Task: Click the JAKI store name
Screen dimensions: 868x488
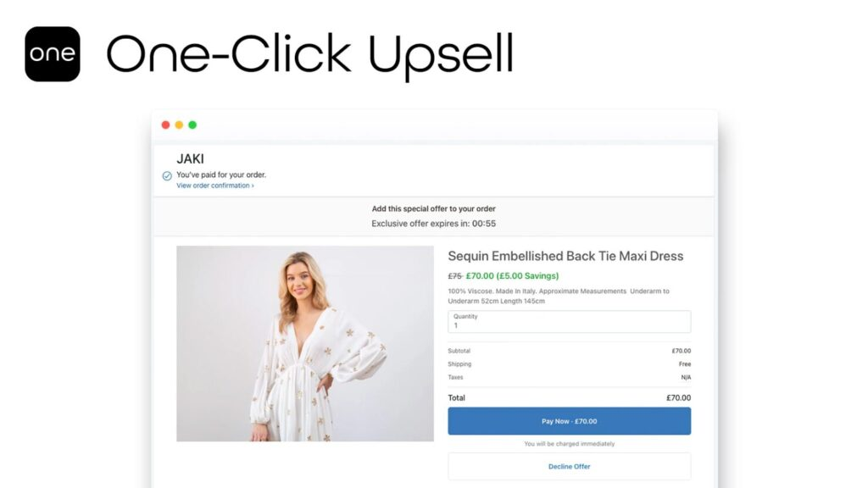Action: pyautogui.click(x=190, y=158)
